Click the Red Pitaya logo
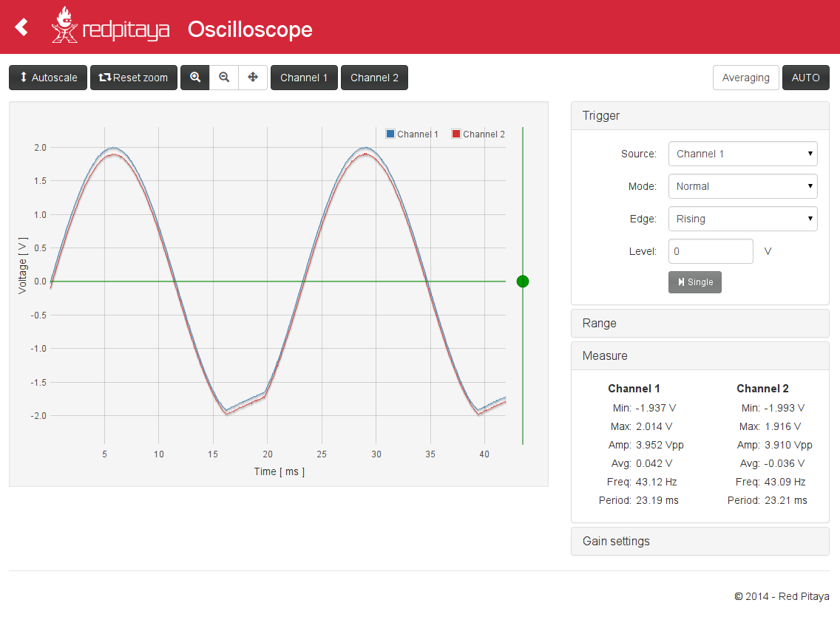This screenshot has height=631, width=840. coord(111,27)
